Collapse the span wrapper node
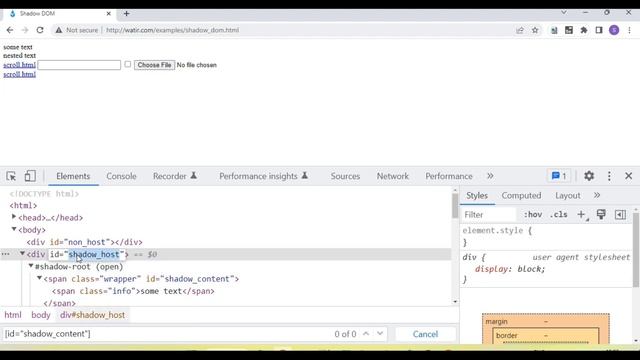The height and width of the screenshot is (360, 640). tap(40, 278)
